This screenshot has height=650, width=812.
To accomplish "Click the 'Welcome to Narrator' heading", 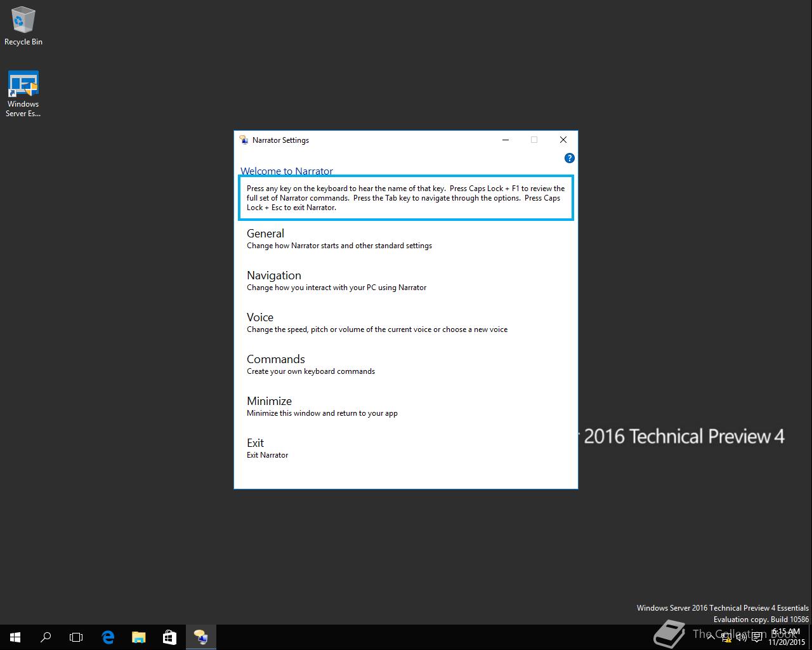I will pyautogui.click(x=286, y=171).
